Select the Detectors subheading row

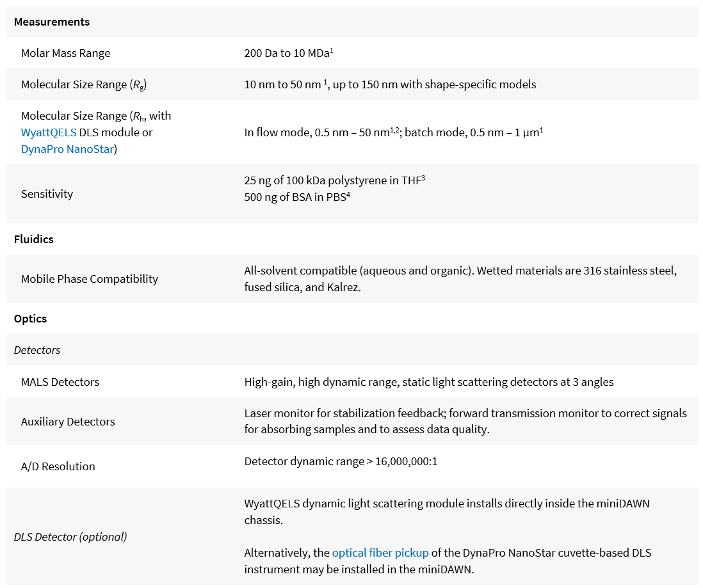[37, 350]
